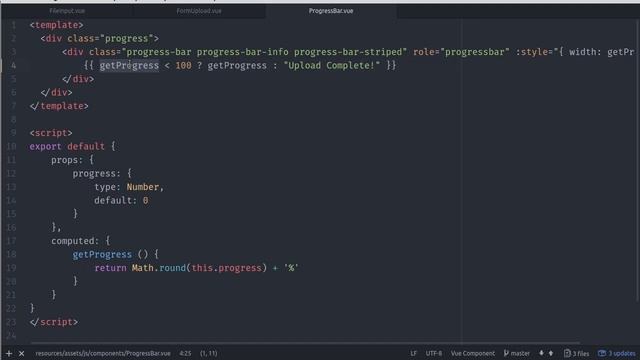Click the closing </template> tag
The width and height of the screenshot is (640, 360).
click(x=59, y=106)
